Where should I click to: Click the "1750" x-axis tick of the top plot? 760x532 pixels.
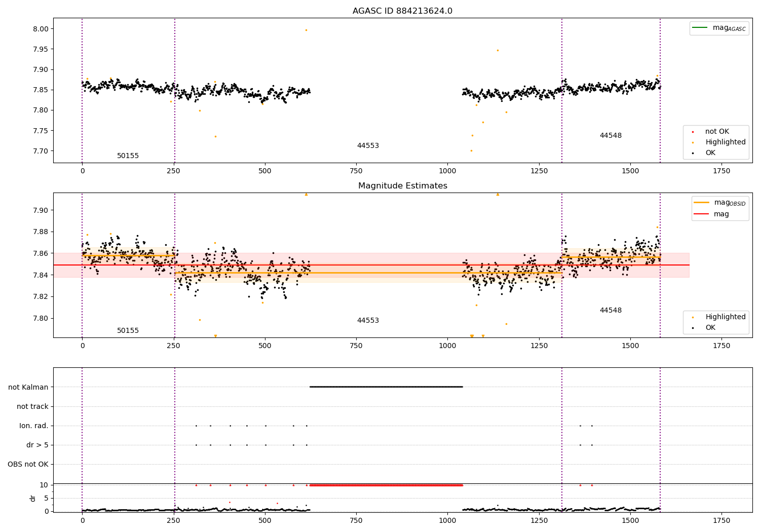(x=721, y=171)
